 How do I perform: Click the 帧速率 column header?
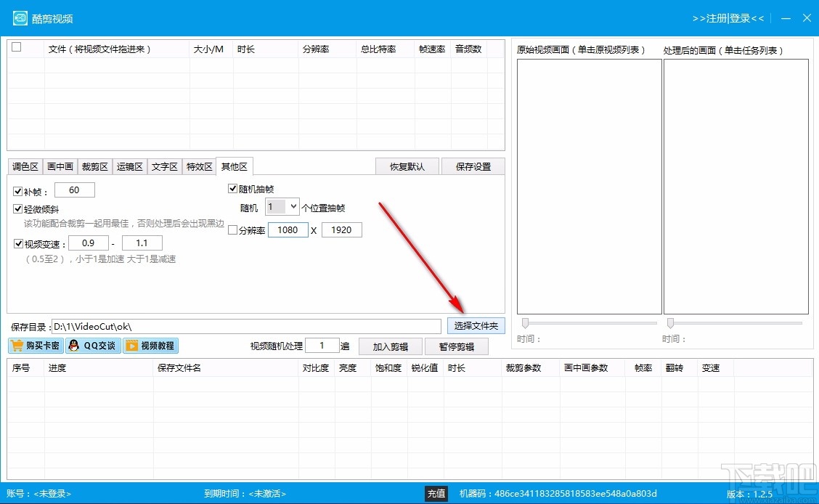[x=433, y=49]
